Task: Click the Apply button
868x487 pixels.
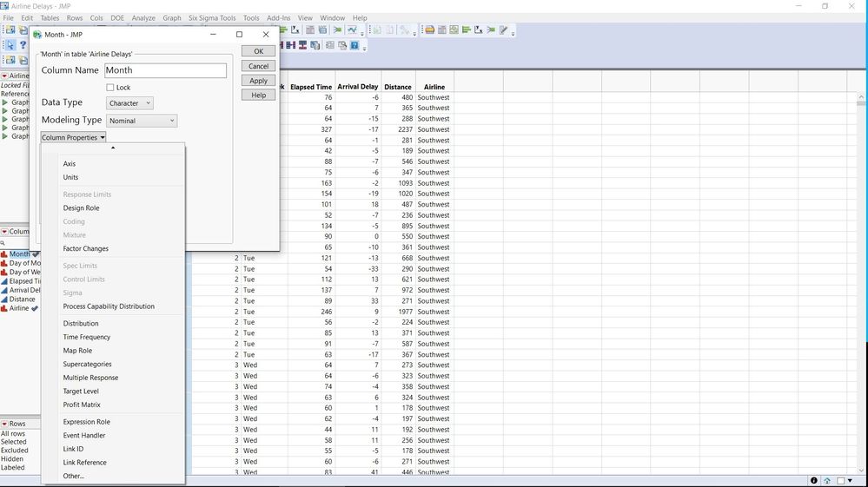Action: tap(259, 81)
